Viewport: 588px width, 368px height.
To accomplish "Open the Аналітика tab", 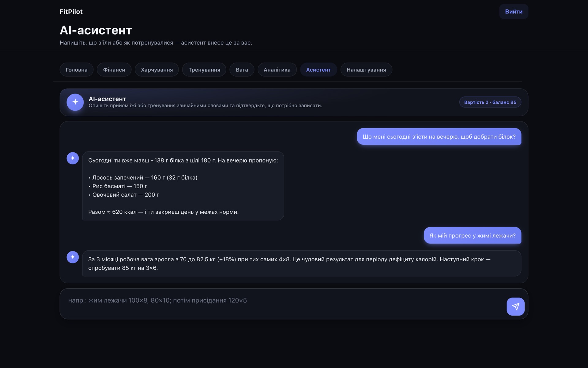I will click(x=277, y=70).
